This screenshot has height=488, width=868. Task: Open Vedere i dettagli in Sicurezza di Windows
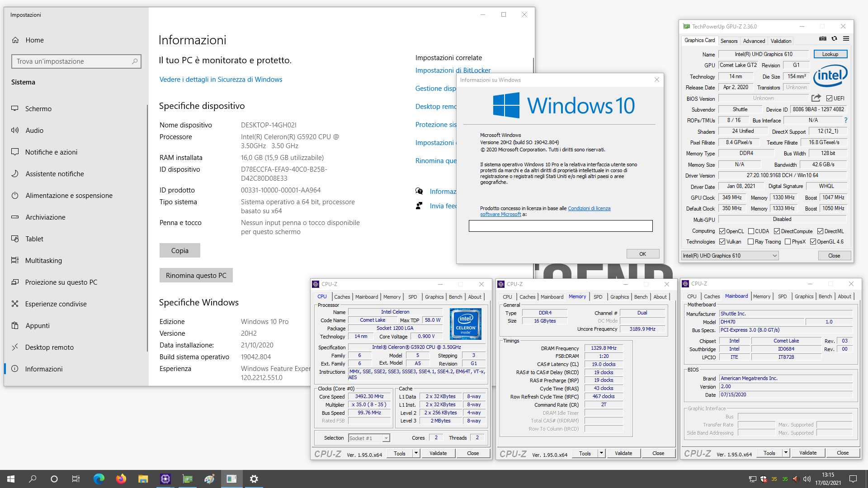pyautogui.click(x=221, y=80)
